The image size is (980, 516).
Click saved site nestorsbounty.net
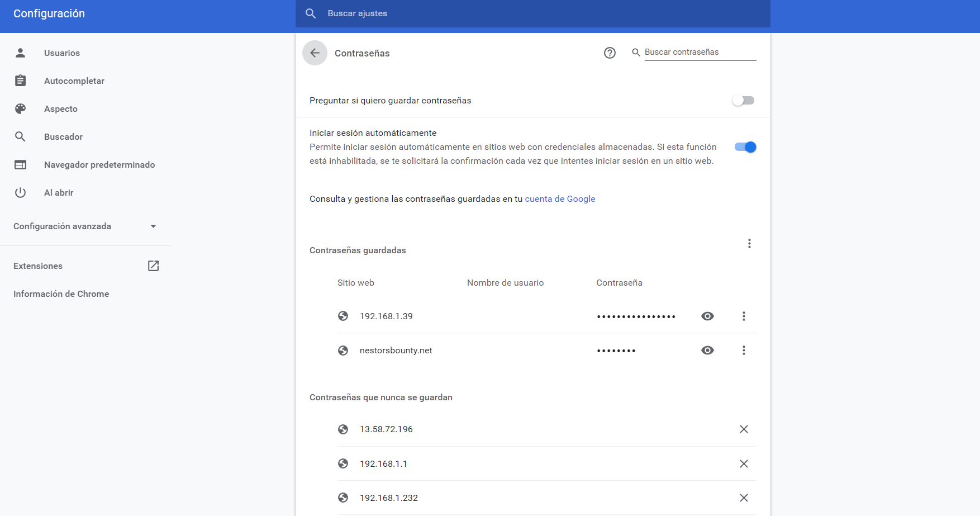(396, 351)
